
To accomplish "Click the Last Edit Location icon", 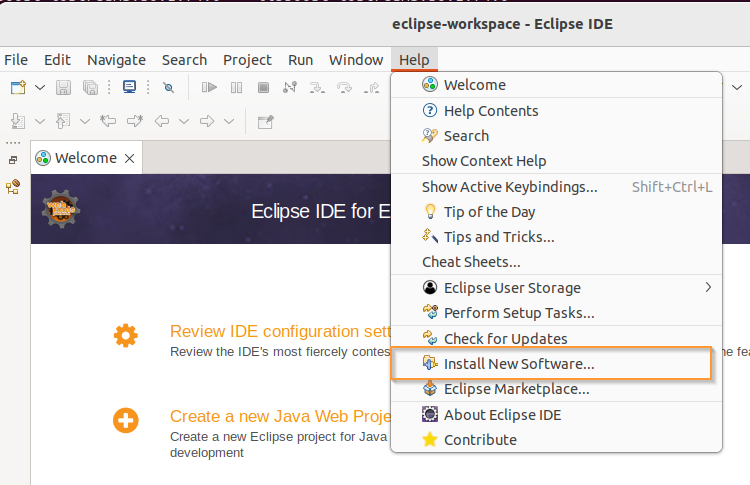I will 108,121.
